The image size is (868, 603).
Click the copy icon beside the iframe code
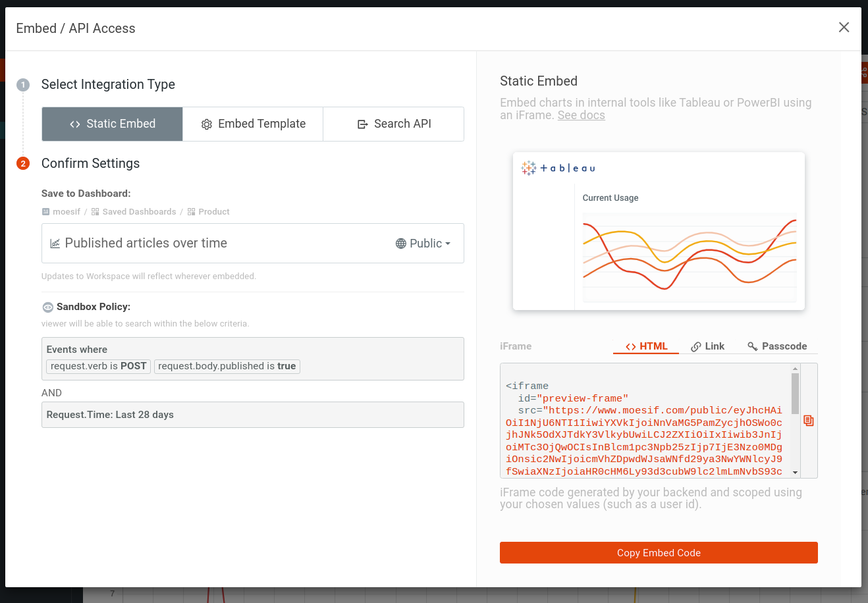point(809,421)
